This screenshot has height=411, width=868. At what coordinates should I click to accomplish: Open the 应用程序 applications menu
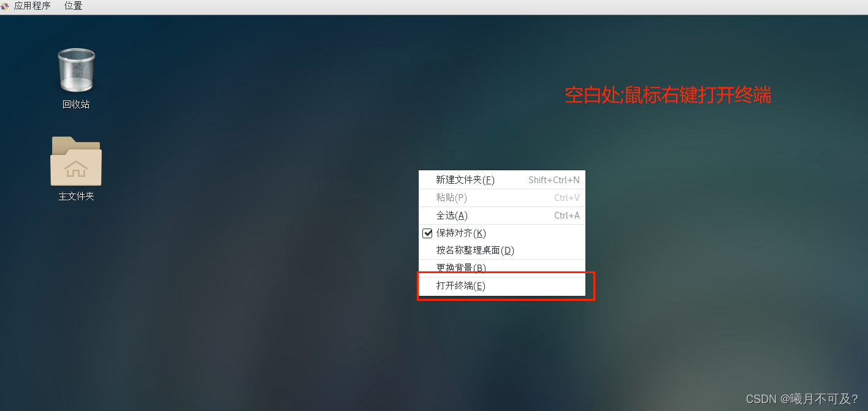[x=32, y=6]
